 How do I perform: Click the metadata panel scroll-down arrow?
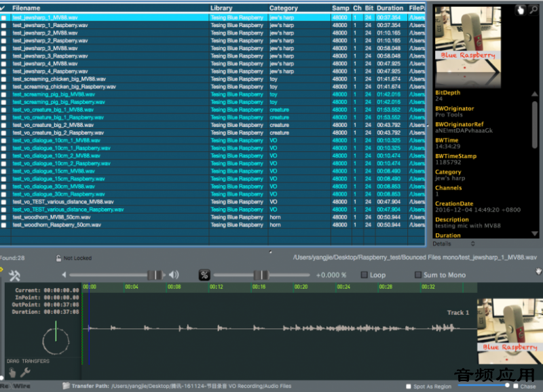click(x=535, y=234)
